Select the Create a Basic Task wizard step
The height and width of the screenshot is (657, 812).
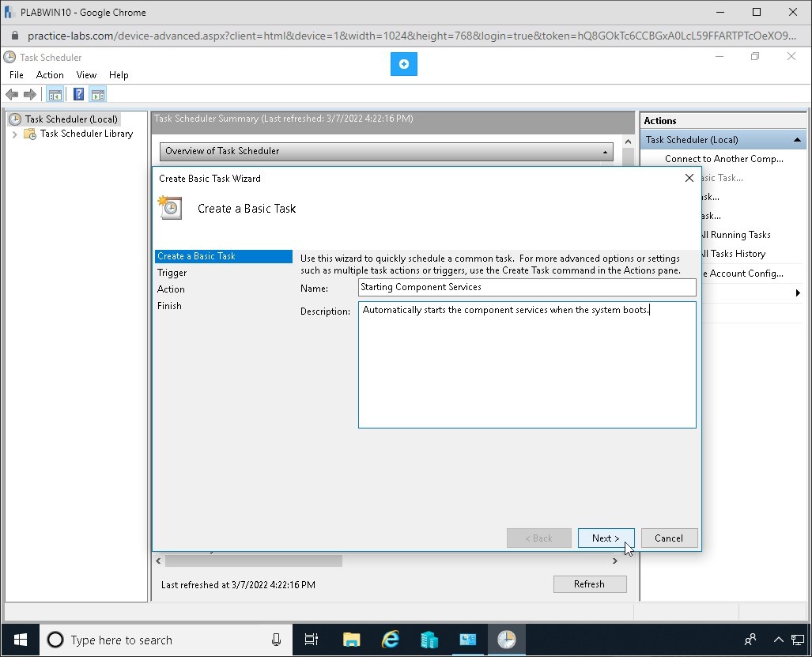point(223,256)
